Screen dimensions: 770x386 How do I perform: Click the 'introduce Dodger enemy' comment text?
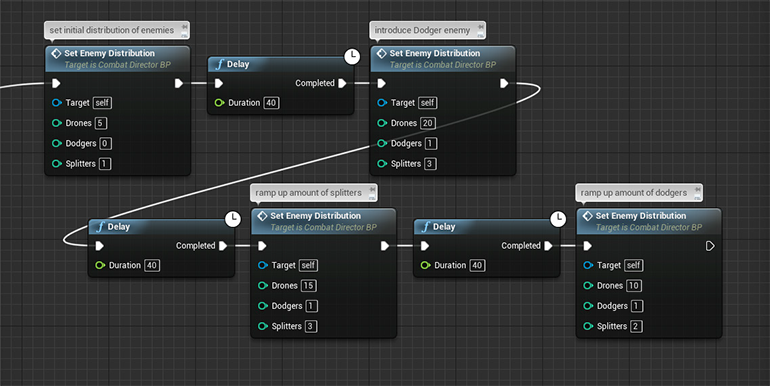422,30
